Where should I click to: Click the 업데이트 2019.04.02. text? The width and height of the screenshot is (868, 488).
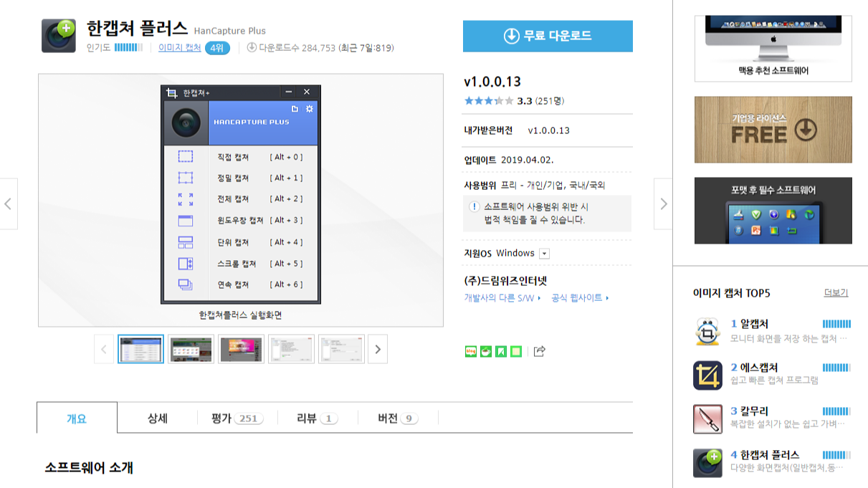509,160
